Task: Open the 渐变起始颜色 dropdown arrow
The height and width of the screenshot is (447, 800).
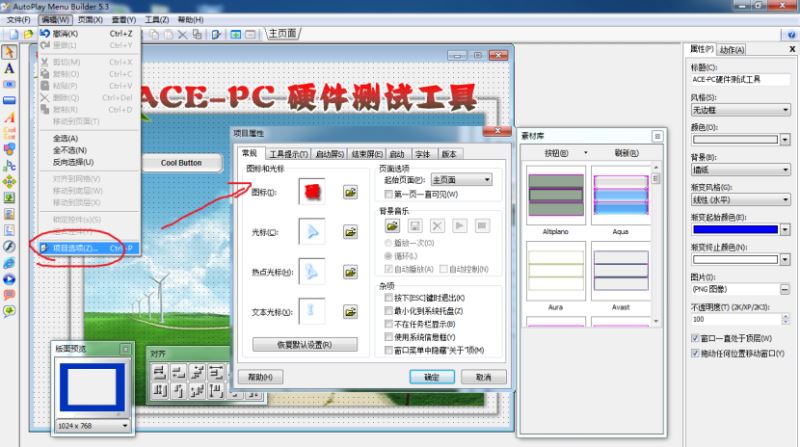Action: [785, 230]
